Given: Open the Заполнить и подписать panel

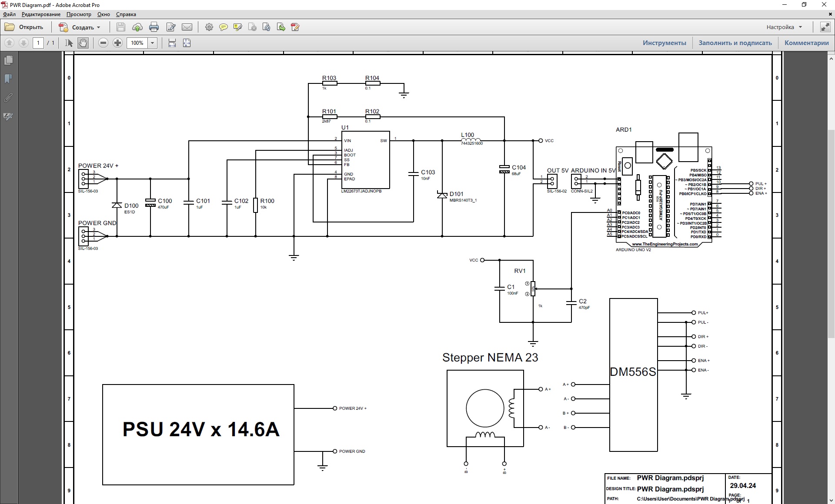Looking at the screenshot, I should point(735,43).
